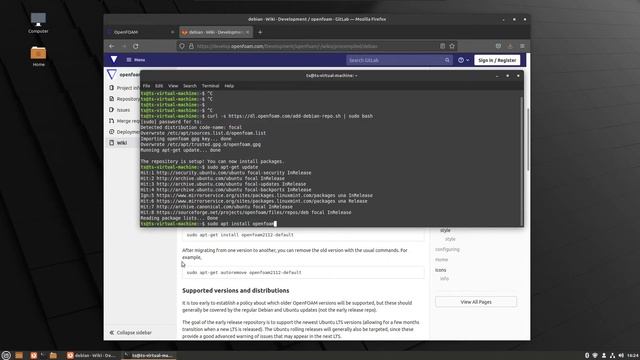Viewport: 640px width, 360px height.
Task: Click the clock in the system tray
Action: (633, 356)
